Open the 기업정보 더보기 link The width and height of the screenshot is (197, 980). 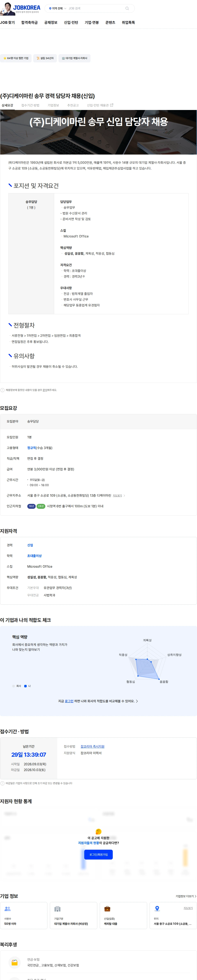coord(186,896)
